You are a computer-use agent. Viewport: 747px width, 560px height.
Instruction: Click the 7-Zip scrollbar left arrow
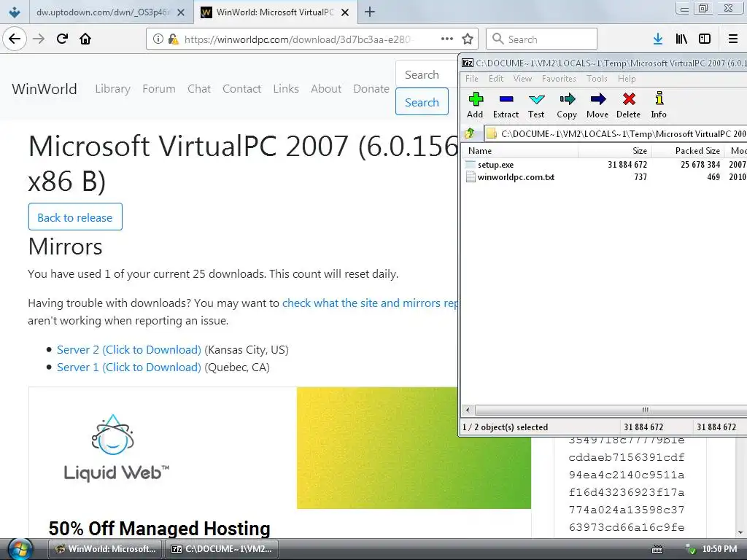(x=468, y=410)
